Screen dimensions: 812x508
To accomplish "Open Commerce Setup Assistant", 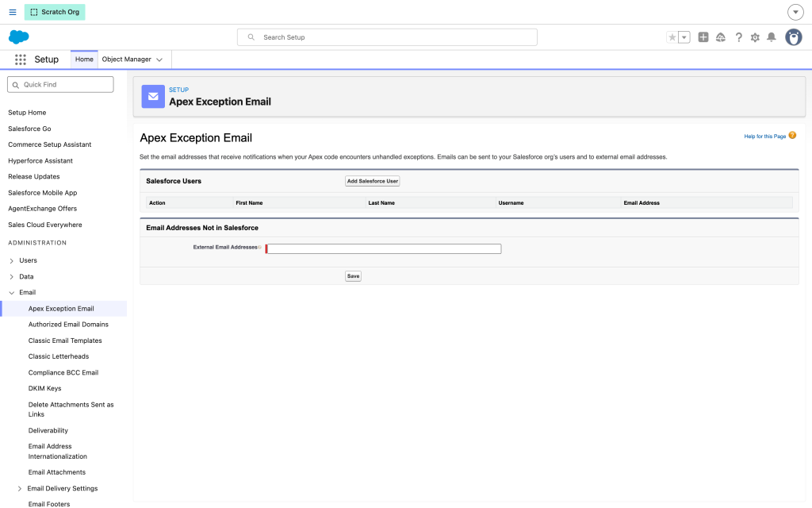I will [50, 144].
